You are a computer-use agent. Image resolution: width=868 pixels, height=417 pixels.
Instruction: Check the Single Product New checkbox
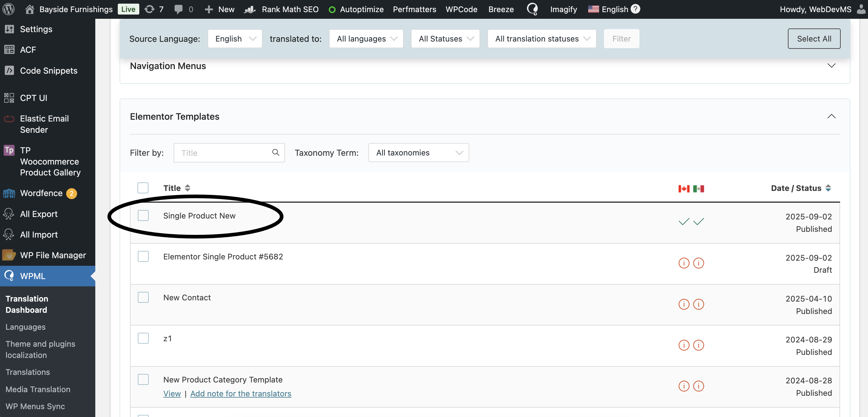point(143,215)
